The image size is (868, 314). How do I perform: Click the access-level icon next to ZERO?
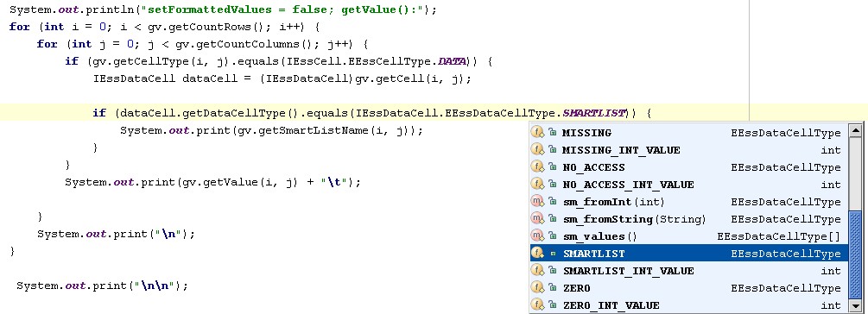[553, 288]
